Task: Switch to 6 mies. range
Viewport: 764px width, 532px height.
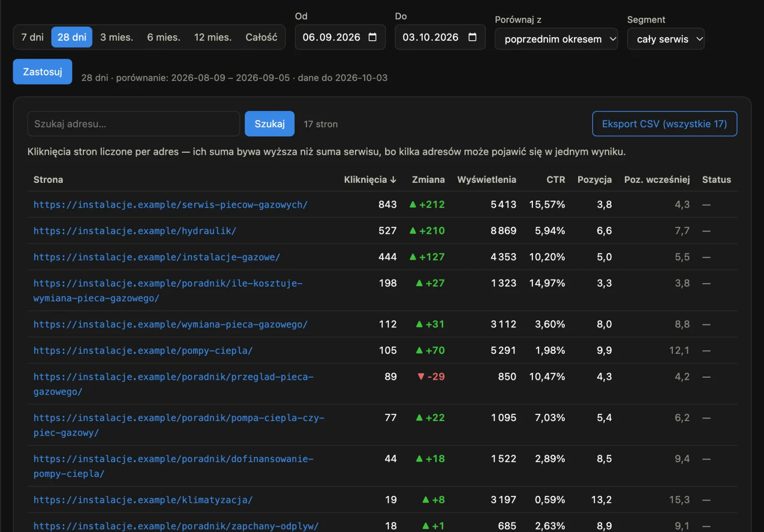Action: point(163,37)
